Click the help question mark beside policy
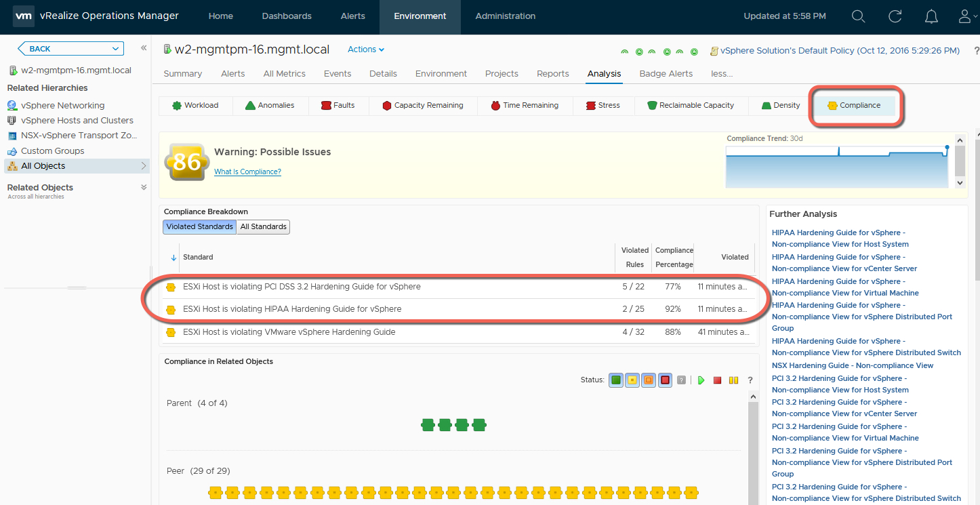Screen dimensions: 980x505 pos(977,51)
